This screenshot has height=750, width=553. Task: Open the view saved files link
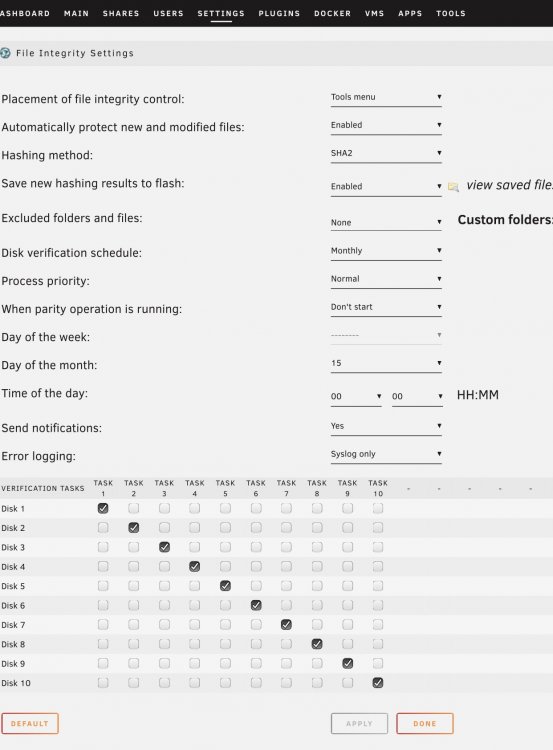pos(509,185)
